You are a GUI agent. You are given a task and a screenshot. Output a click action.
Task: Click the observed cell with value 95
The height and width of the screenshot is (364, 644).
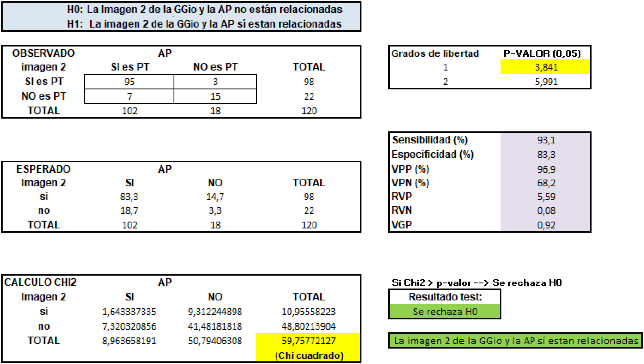click(x=129, y=82)
